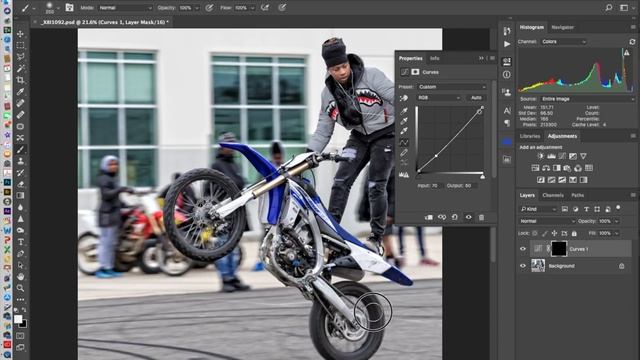This screenshot has width=640, height=360.
Task: Switch to the Info tab
Action: [x=434, y=58]
